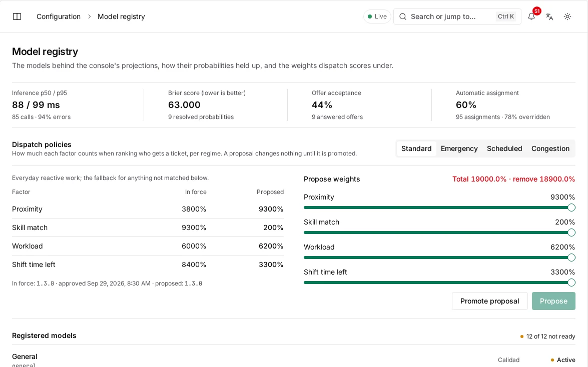Viewport: 588px width, 367px height.
Task: Click the search magnifier icon
Action: pyautogui.click(x=403, y=16)
